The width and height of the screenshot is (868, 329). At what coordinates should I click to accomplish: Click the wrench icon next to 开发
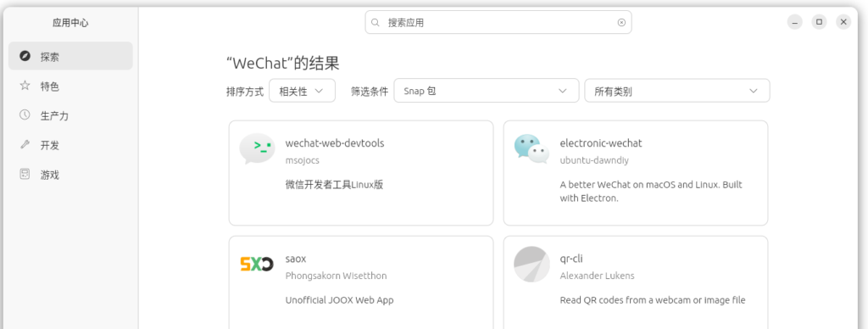coord(25,144)
